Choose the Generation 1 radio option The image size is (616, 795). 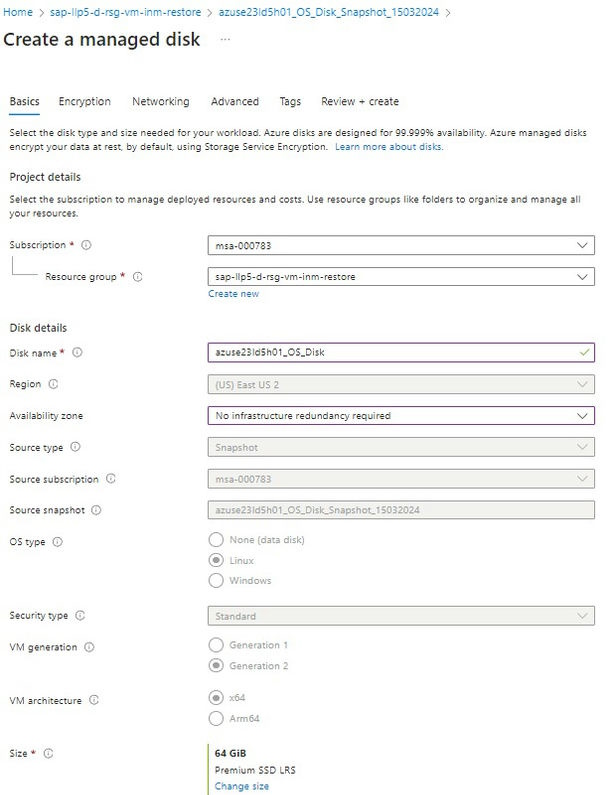point(216,645)
